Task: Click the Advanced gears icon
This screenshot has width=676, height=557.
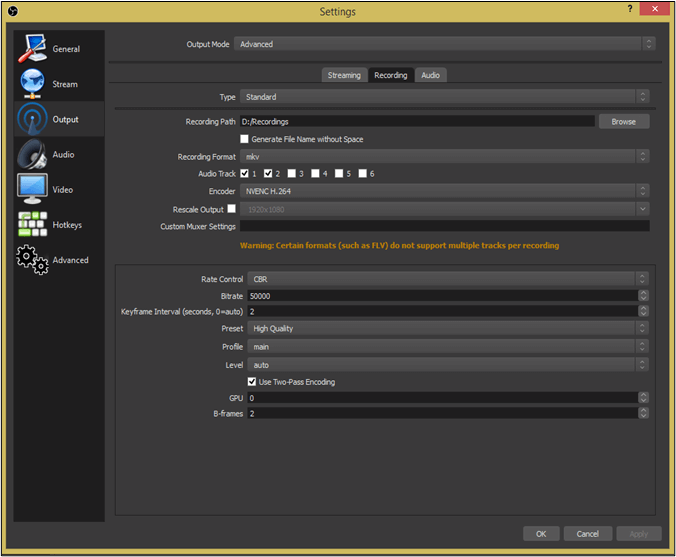Action: click(x=31, y=260)
